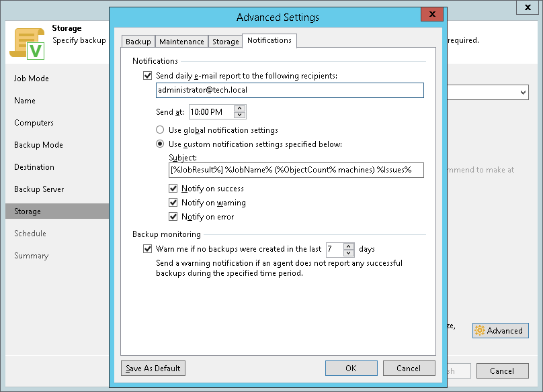The image size is (543, 392).
Task: Disable Notify on success
Action: tap(173, 189)
